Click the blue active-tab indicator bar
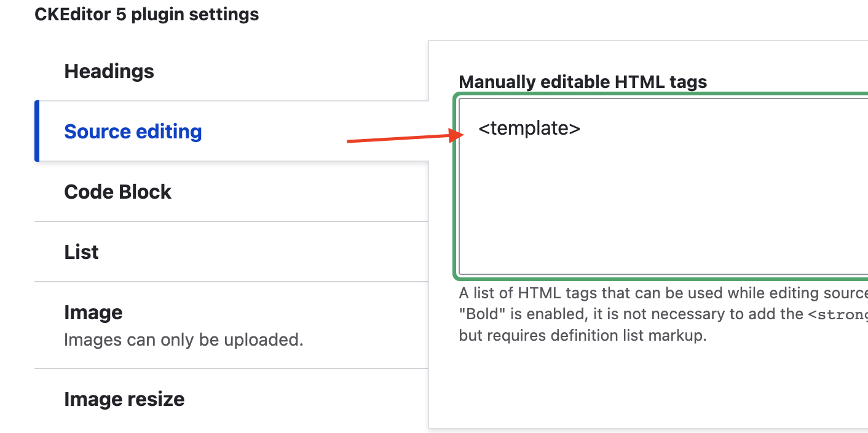 (x=37, y=131)
